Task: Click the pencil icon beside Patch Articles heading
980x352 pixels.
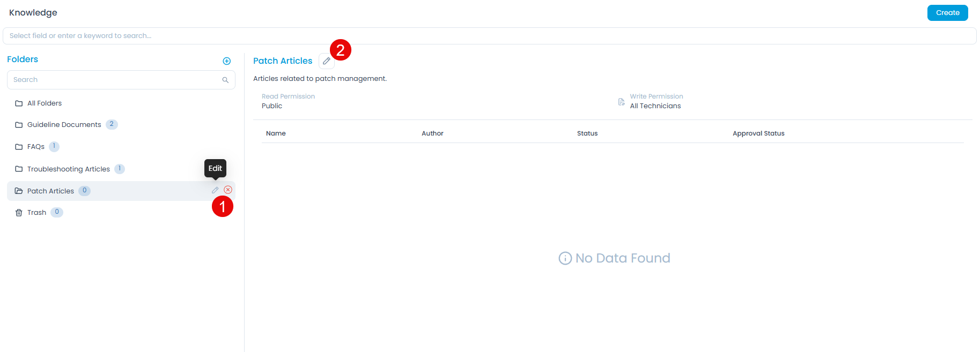Action: tap(326, 61)
